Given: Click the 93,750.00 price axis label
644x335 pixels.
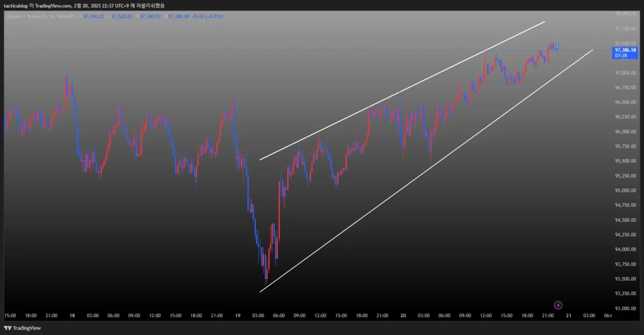Looking at the screenshot, I should pyautogui.click(x=625, y=264).
